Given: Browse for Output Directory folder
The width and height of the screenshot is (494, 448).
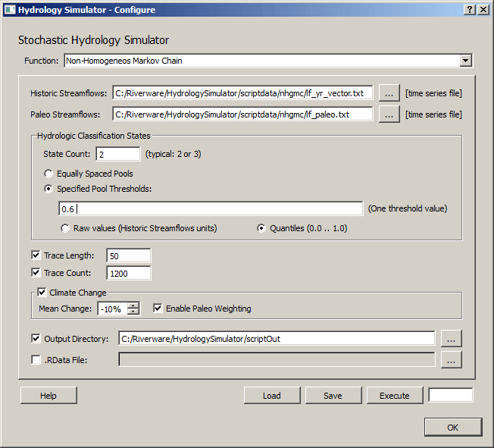Looking at the screenshot, I should [451, 339].
